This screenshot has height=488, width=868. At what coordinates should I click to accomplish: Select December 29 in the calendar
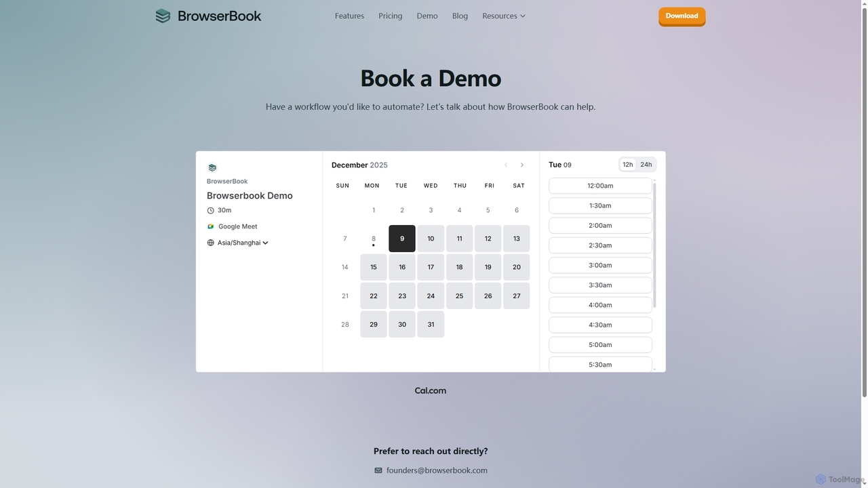374,325
